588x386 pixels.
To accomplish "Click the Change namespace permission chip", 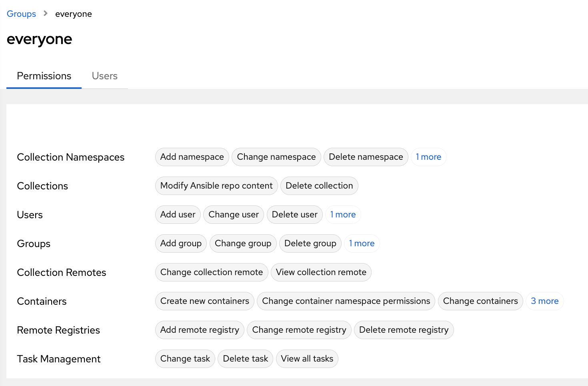I will [x=276, y=157].
